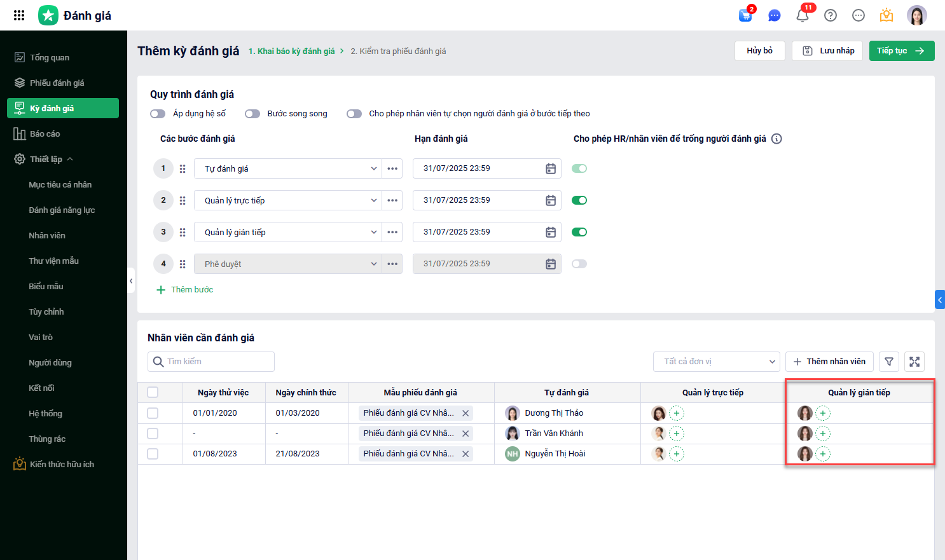The height and width of the screenshot is (560, 945).
Task: Open the app launcher grid icon
Action: tap(19, 15)
